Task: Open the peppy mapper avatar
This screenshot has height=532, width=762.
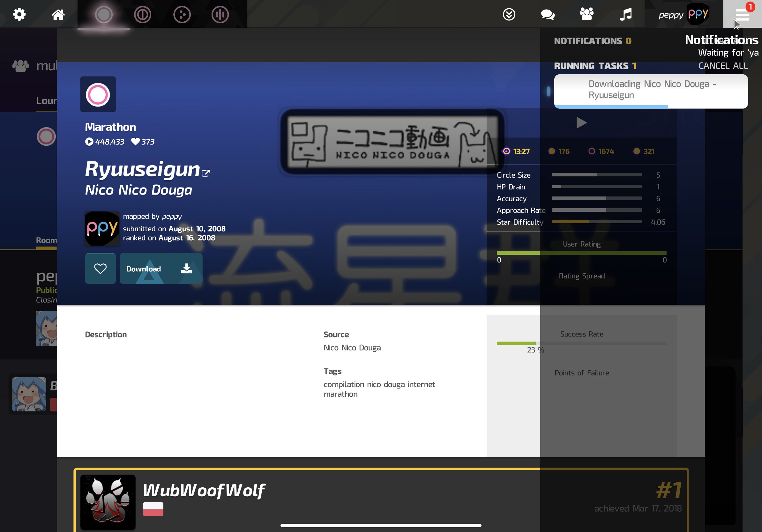Action: tap(102, 228)
